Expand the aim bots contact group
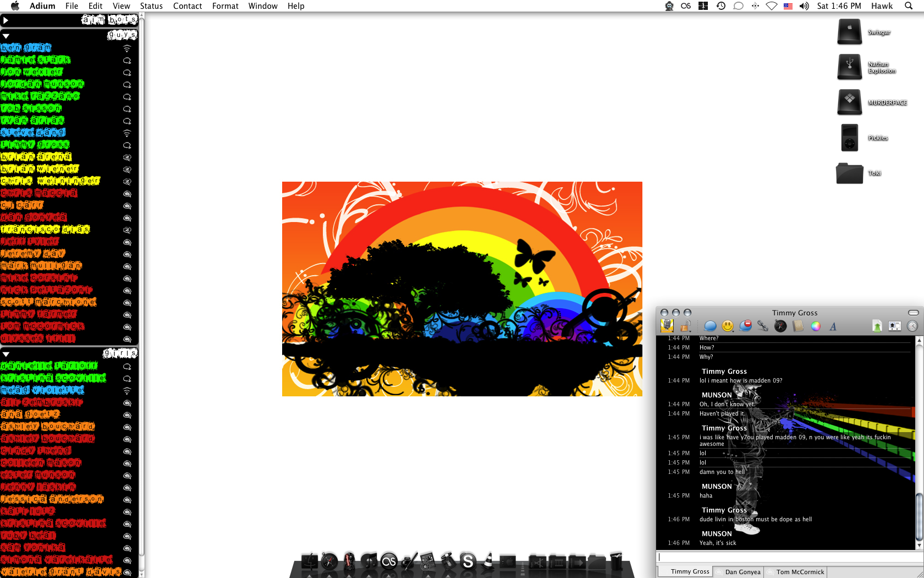Viewport: 924px width, 578px height. 5,20
